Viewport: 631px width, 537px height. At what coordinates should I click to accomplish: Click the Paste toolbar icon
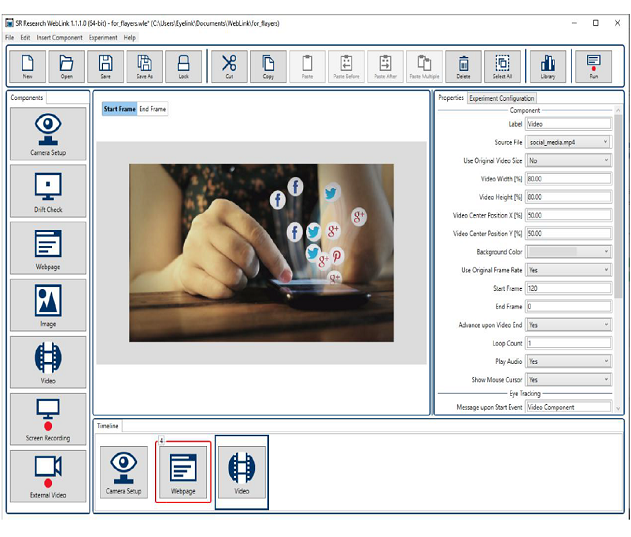[307, 66]
